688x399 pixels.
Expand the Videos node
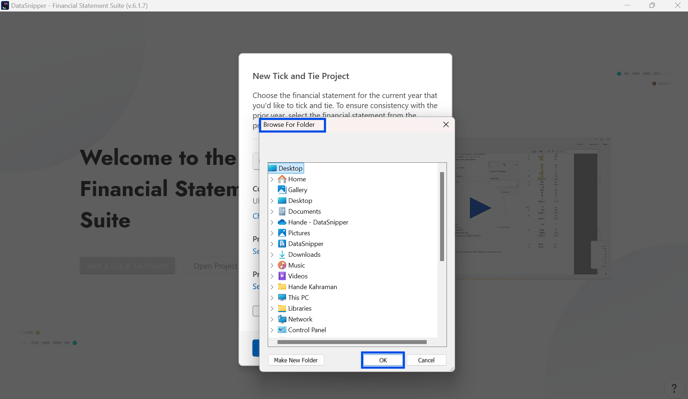(x=272, y=276)
